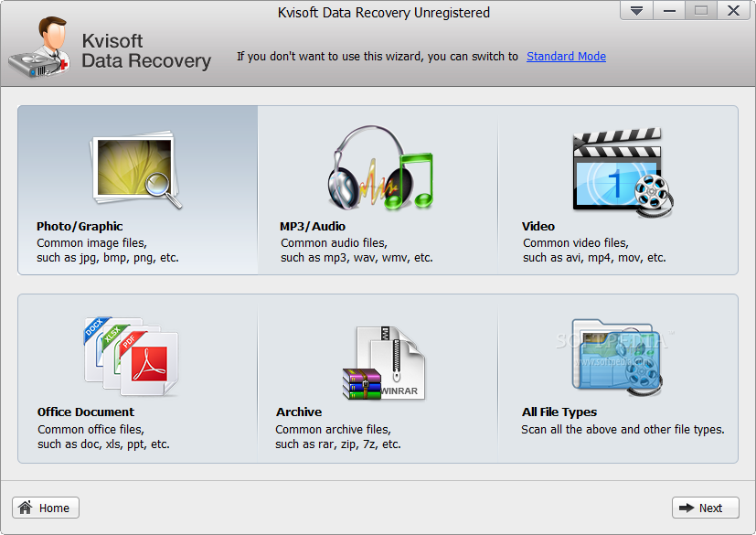This screenshot has width=756, height=535.
Task: Close the Kvisoft Data Recovery window
Action: pyautogui.click(x=734, y=11)
